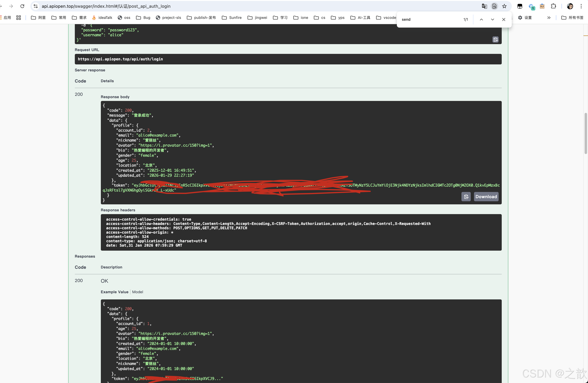
Task: Select the Example Value tab
Action: 114,292
